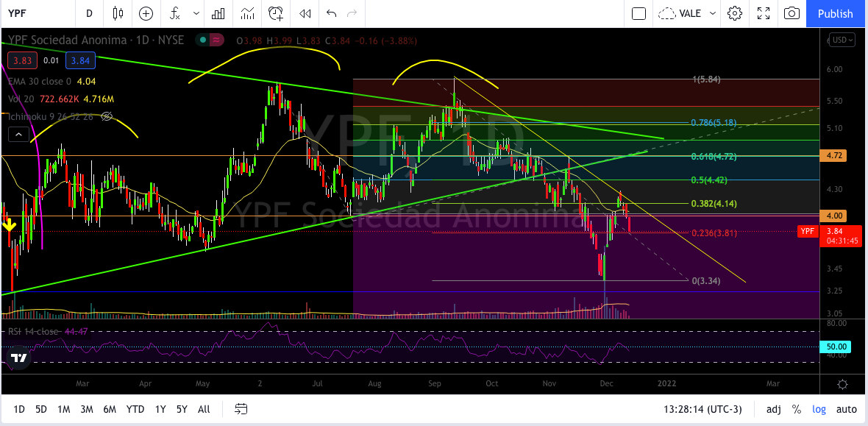Toggle log scale
The height and width of the screenshot is (426, 868).
click(x=819, y=409)
